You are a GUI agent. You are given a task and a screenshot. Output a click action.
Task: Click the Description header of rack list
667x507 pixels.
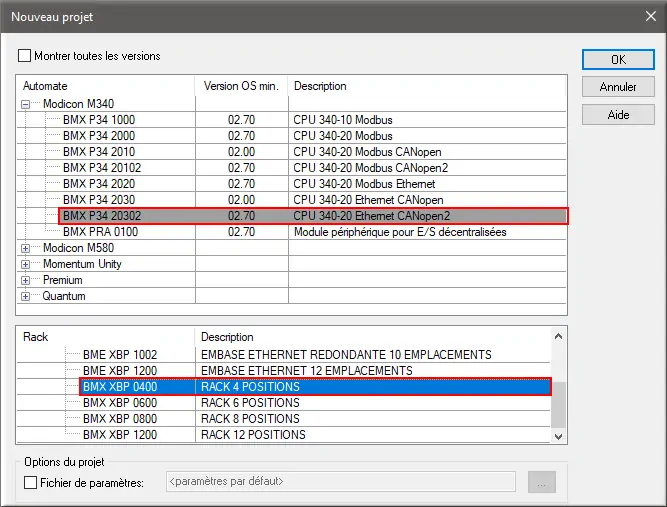click(x=227, y=337)
